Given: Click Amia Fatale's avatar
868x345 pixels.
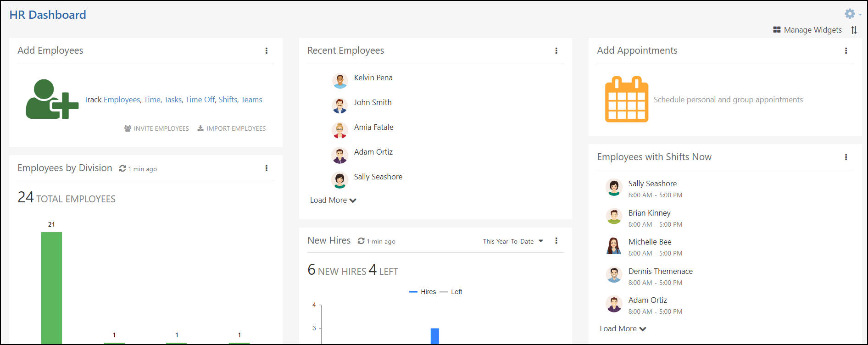Looking at the screenshot, I should point(340,130).
